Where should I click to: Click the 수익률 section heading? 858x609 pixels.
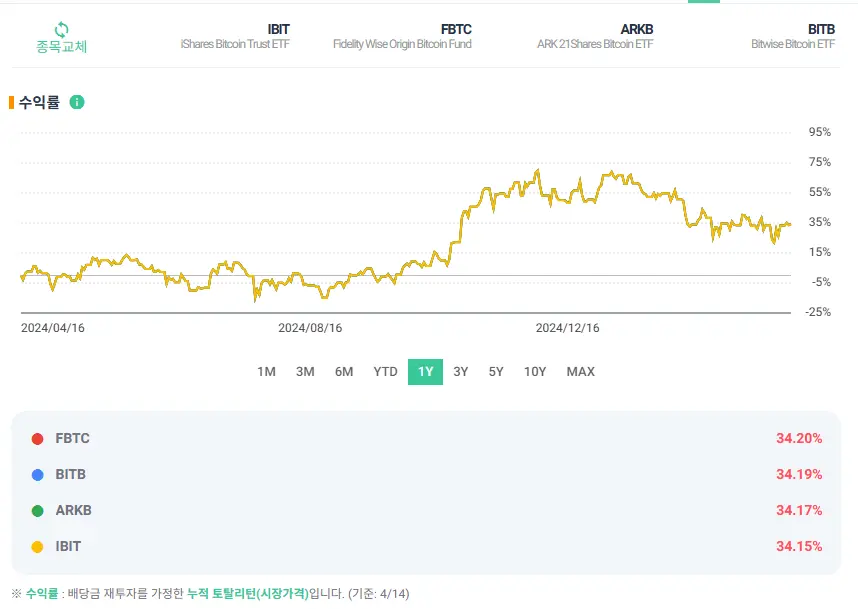click(39, 102)
